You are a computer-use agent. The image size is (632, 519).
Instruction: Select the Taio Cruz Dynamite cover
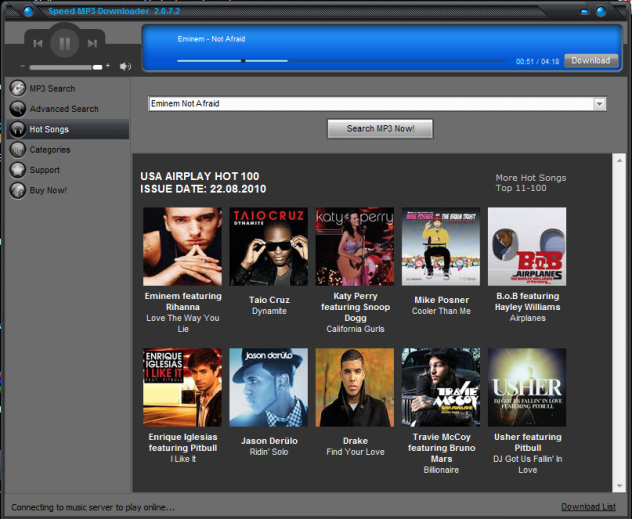(x=268, y=247)
